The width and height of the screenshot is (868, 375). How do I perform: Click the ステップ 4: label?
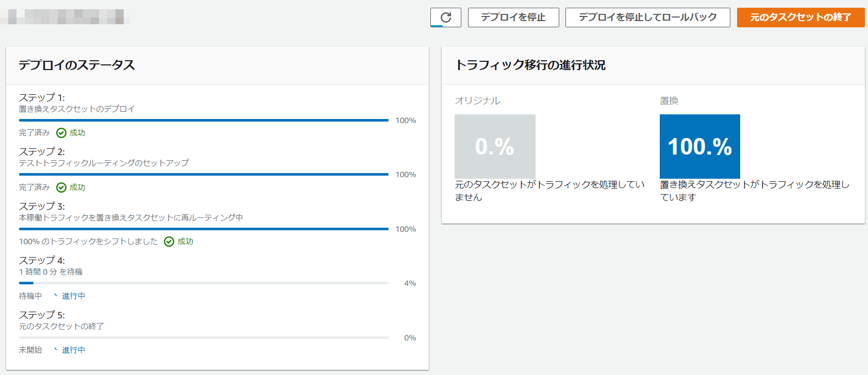point(42,260)
